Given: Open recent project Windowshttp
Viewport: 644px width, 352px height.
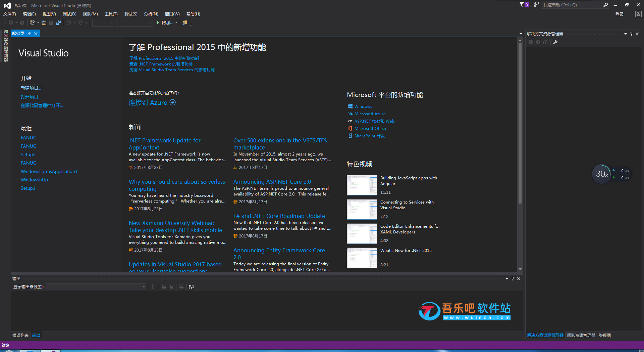Looking at the screenshot, I should point(34,180).
